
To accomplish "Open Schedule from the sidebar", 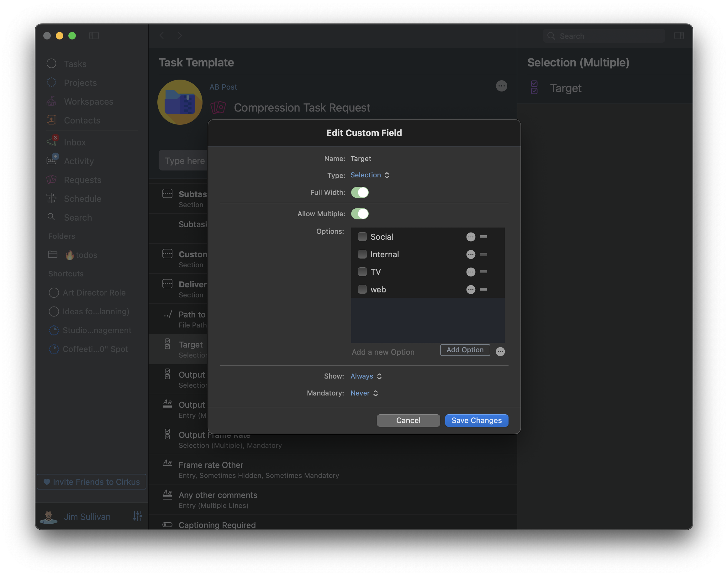I will [82, 199].
